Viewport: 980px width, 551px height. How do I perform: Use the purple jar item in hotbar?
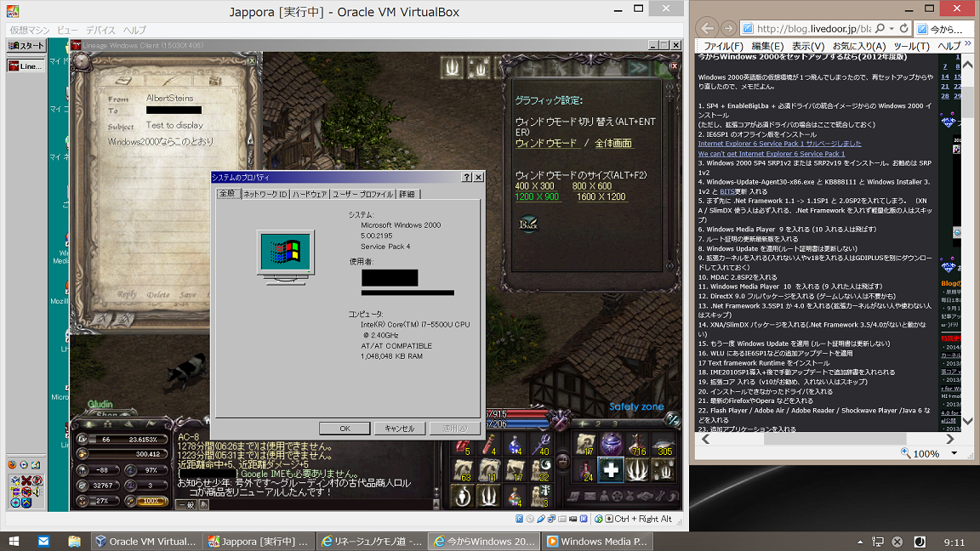point(612,444)
